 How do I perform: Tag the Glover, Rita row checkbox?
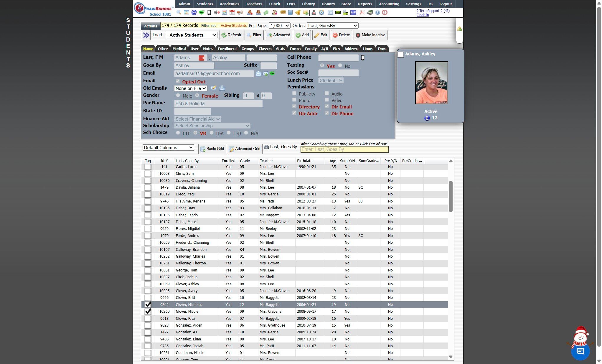[148, 319]
